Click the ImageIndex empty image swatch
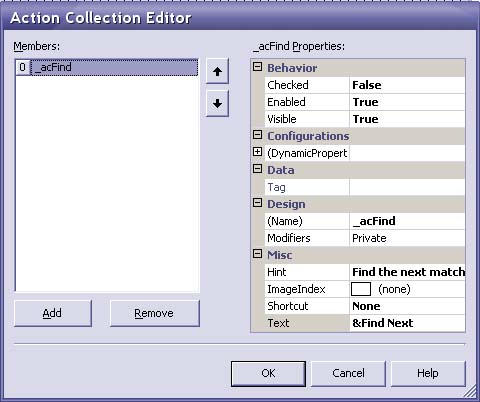Screen dimensions: 480x402 coord(361,289)
